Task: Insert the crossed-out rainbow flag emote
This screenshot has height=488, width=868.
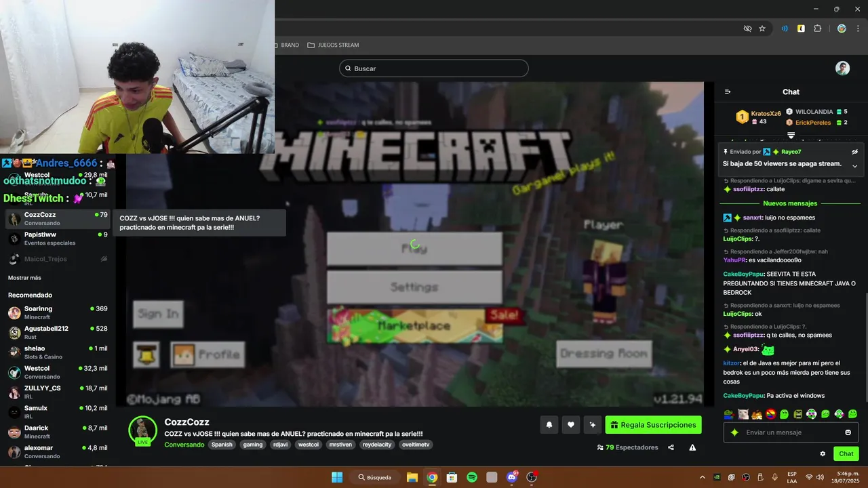Action: pyautogui.click(x=770, y=414)
